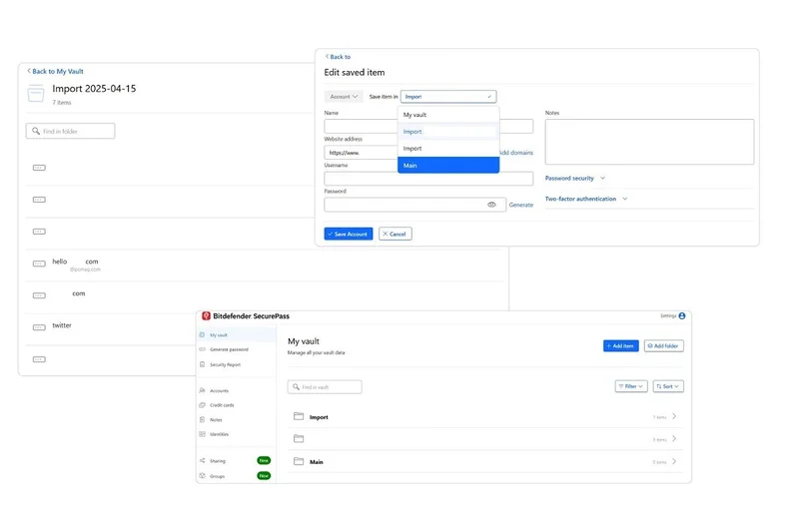Click the Import folder name in My vault

pyautogui.click(x=319, y=417)
